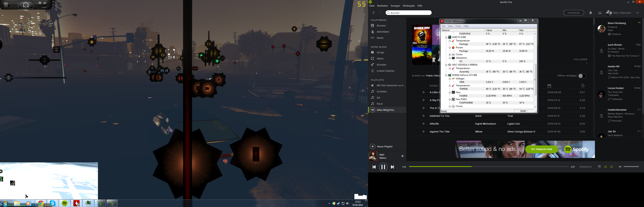Open the play queue list icon
This screenshot has height=207, width=644.
599,167
